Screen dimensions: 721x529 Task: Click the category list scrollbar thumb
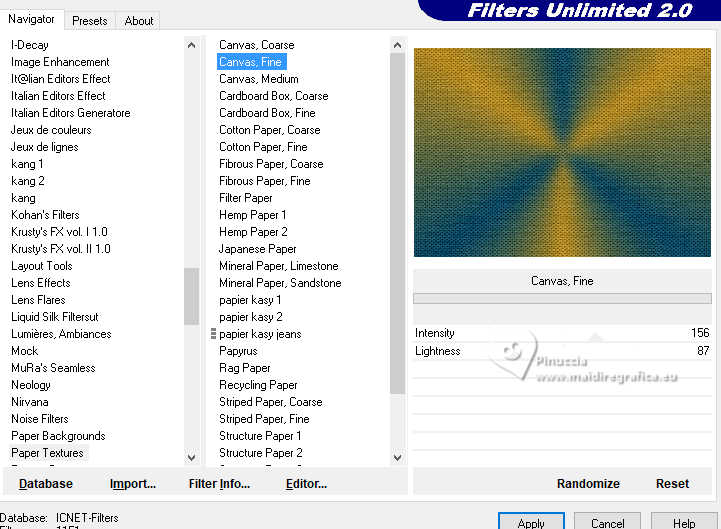191,296
